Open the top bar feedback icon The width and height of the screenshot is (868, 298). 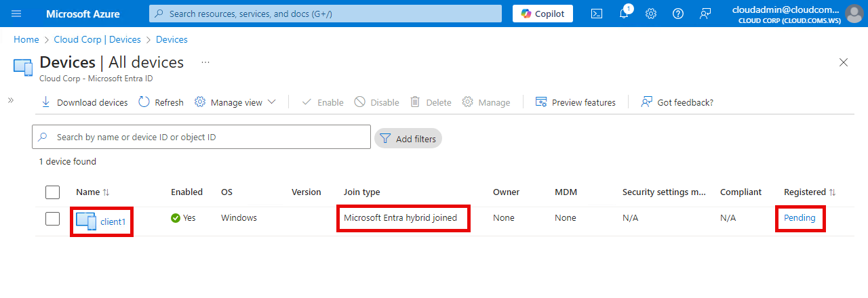coord(705,14)
